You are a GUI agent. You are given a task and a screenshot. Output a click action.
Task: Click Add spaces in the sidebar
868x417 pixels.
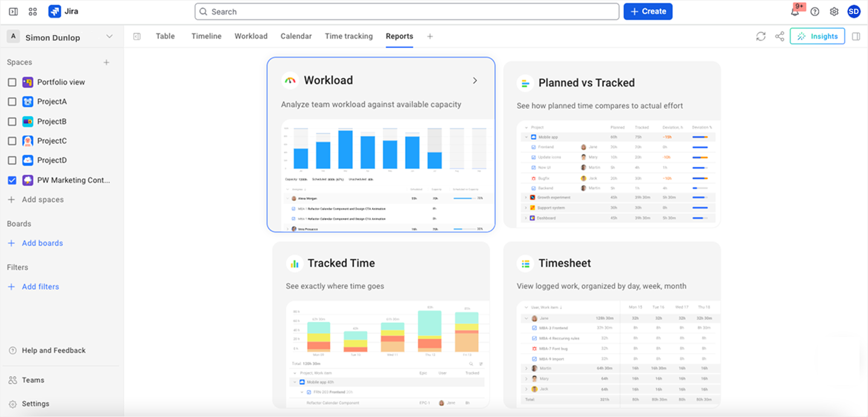coord(35,200)
